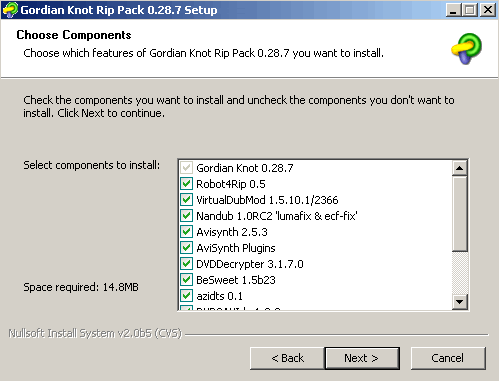This screenshot has height=381, width=499.
Task: Uncheck DVDDecrypter 3.1.7.0
Action: click(186, 264)
